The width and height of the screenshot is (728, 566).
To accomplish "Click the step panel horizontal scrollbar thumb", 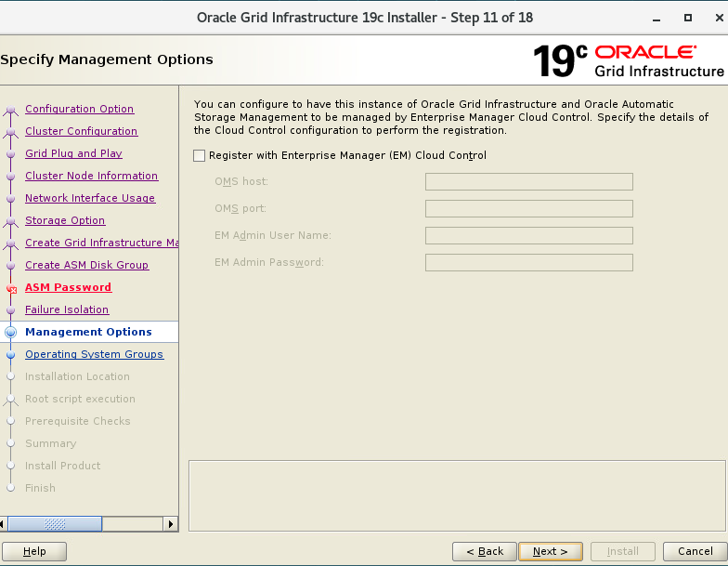I will click(55, 524).
